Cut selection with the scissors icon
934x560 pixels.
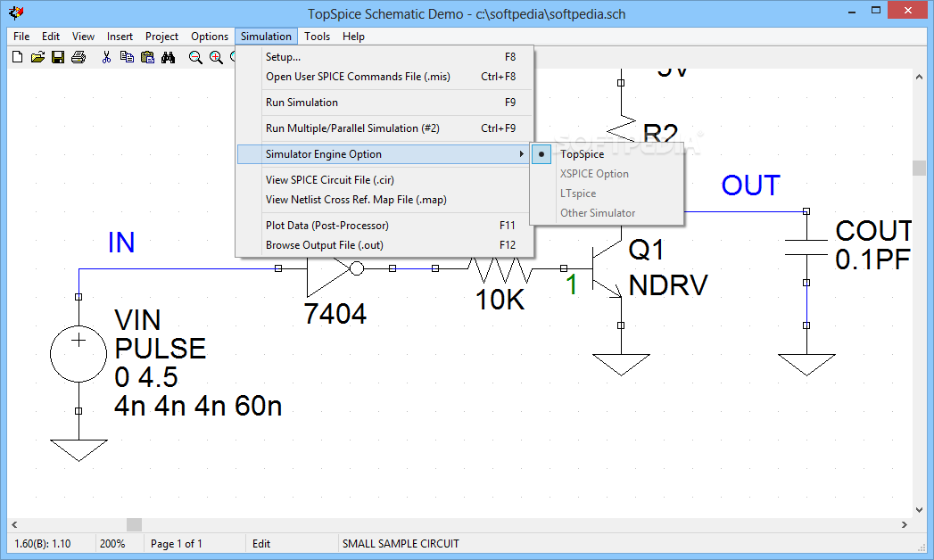pyautogui.click(x=107, y=57)
